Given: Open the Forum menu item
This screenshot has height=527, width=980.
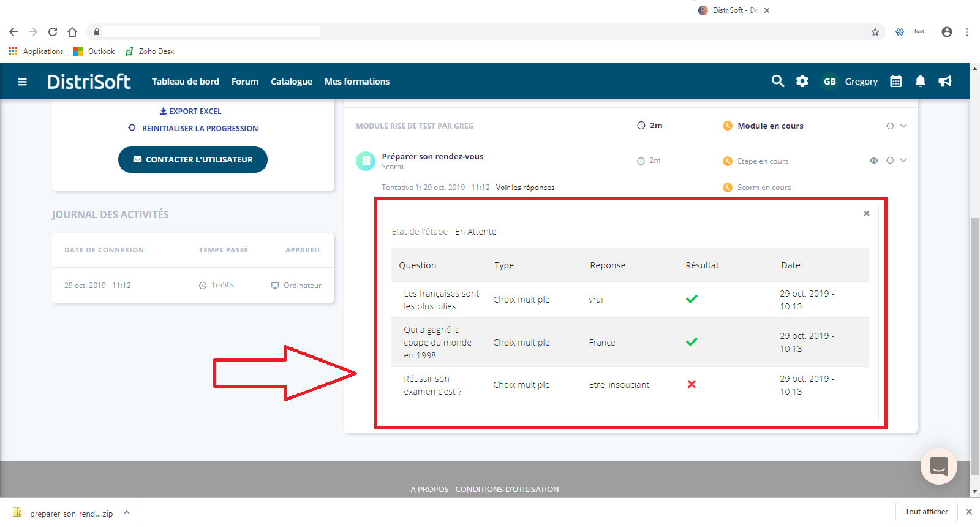Looking at the screenshot, I should (245, 82).
